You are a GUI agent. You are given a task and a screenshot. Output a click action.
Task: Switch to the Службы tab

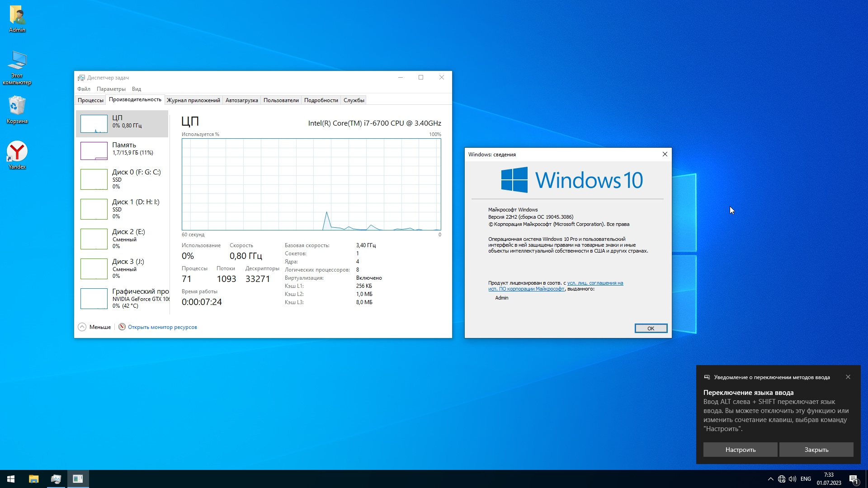[x=354, y=100]
